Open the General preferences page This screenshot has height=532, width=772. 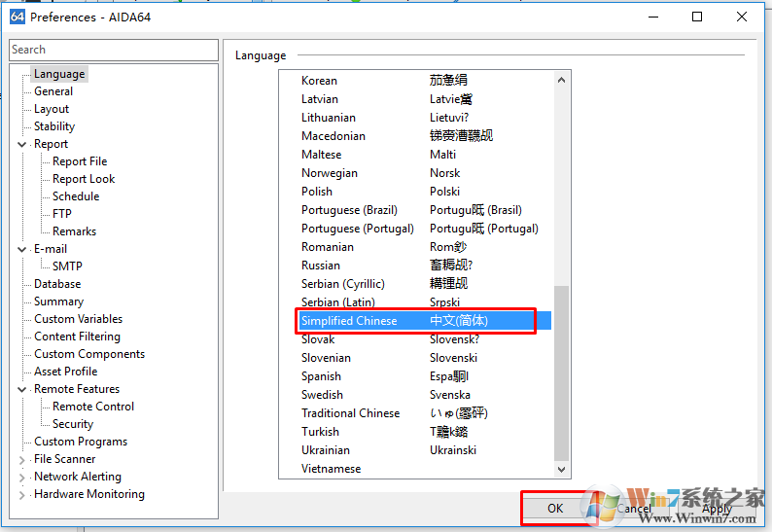pyautogui.click(x=53, y=91)
